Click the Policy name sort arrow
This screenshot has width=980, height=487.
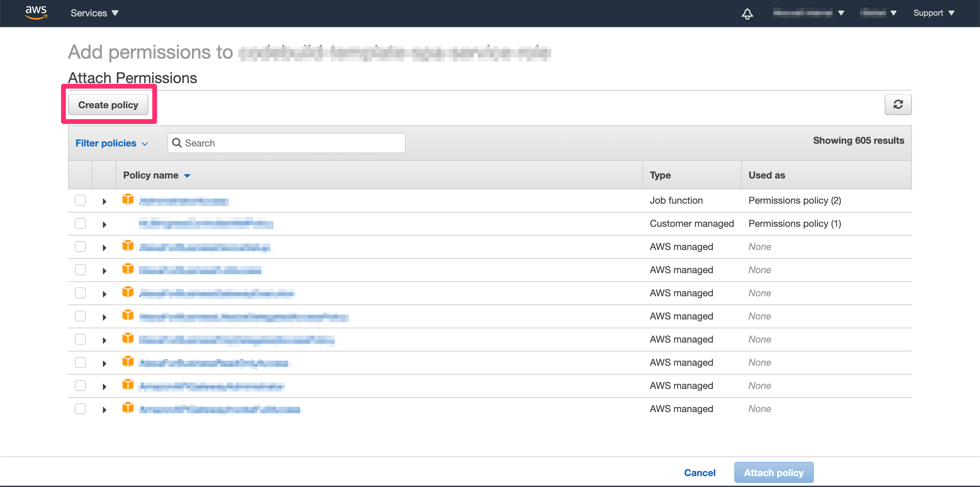click(187, 175)
